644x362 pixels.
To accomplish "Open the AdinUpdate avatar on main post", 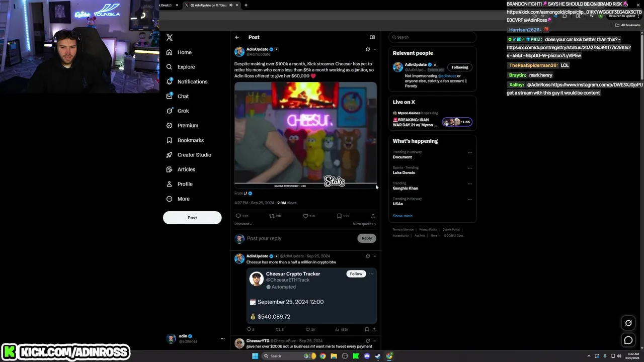I will [239, 52].
